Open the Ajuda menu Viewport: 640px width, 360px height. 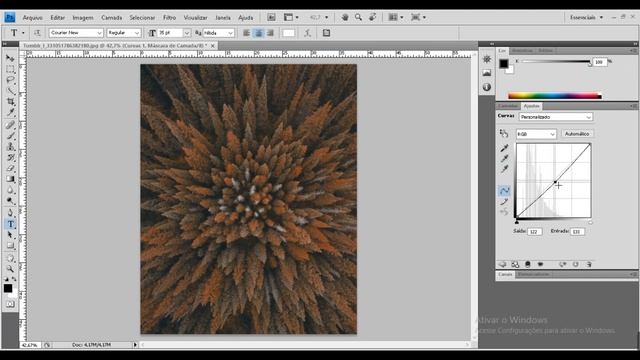(x=245, y=18)
